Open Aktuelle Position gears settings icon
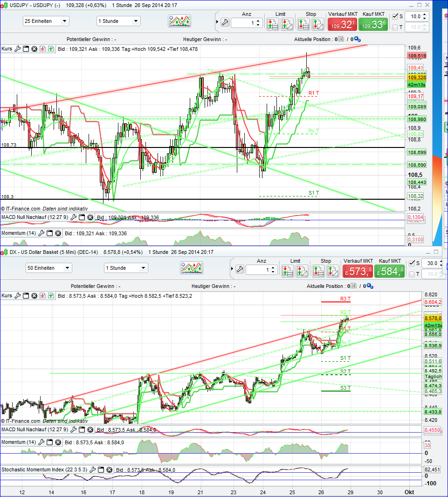The image size is (448, 497). click(x=357, y=39)
